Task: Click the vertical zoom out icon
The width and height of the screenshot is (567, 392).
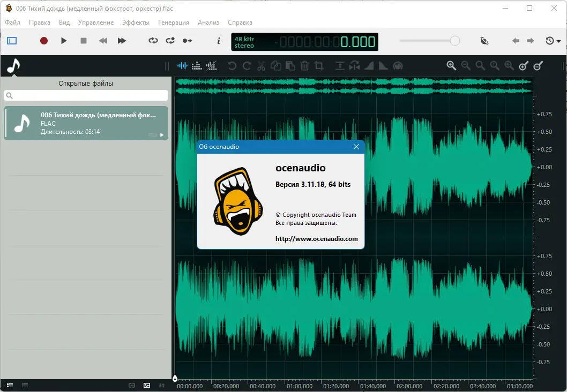Action: click(x=538, y=66)
